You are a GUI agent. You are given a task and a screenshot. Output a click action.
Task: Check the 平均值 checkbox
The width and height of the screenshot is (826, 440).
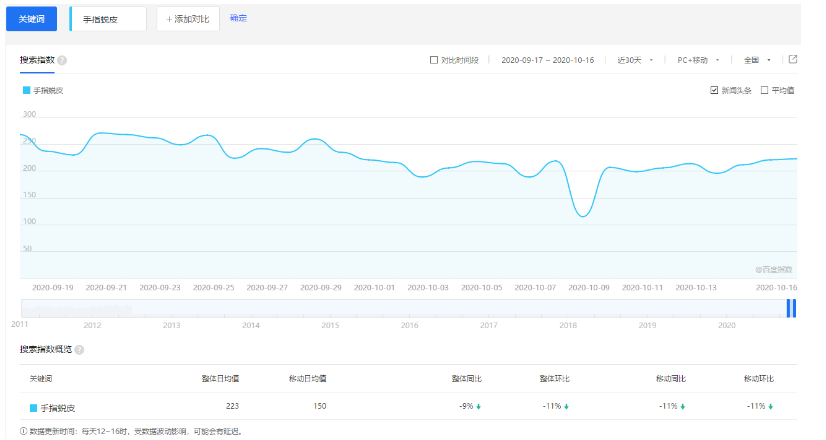click(x=764, y=90)
